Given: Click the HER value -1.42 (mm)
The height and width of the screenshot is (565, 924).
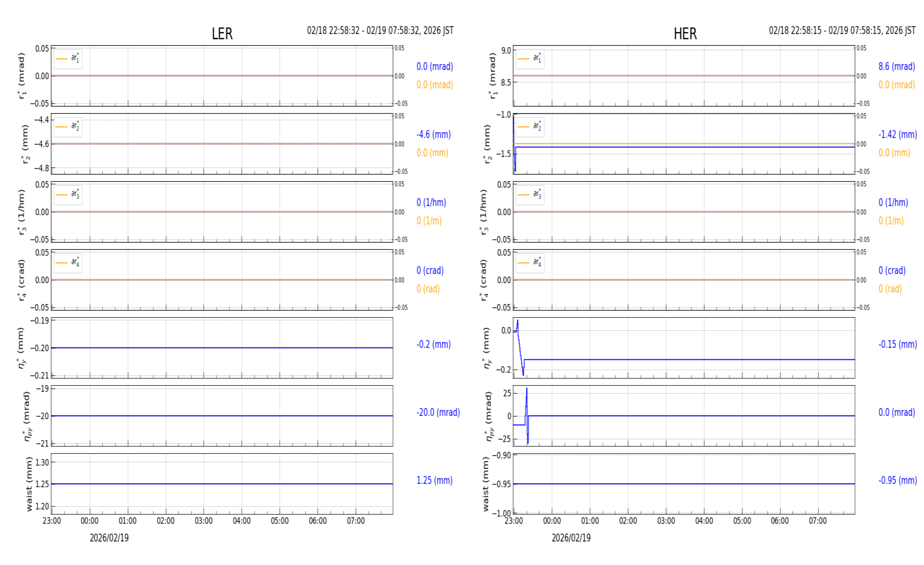Looking at the screenshot, I should (898, 135).
